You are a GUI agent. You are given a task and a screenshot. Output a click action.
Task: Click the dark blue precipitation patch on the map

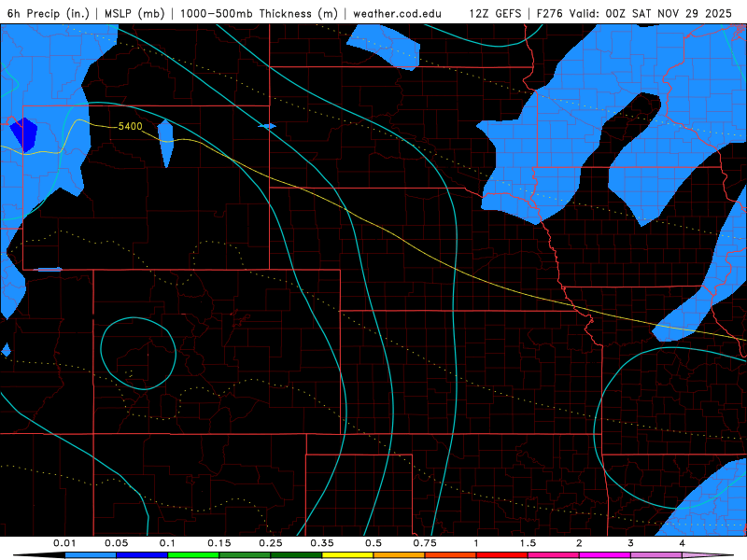click(23, 133)
